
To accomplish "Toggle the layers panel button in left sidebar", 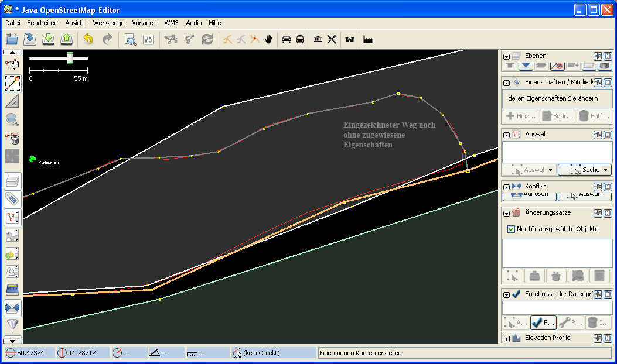I will pos(12,181).
